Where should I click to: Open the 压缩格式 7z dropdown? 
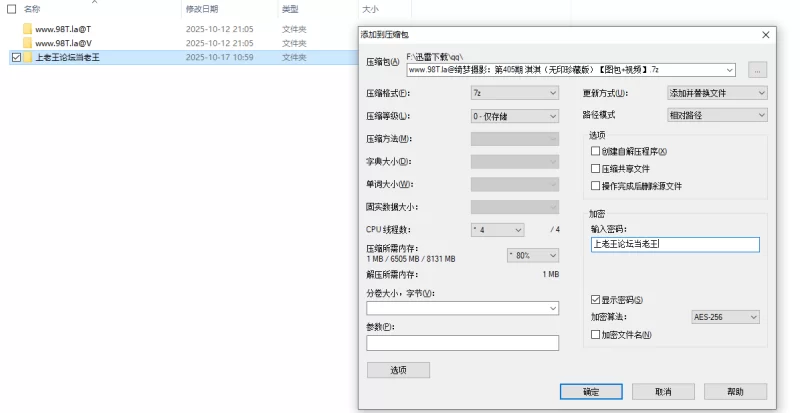[514, 93]
